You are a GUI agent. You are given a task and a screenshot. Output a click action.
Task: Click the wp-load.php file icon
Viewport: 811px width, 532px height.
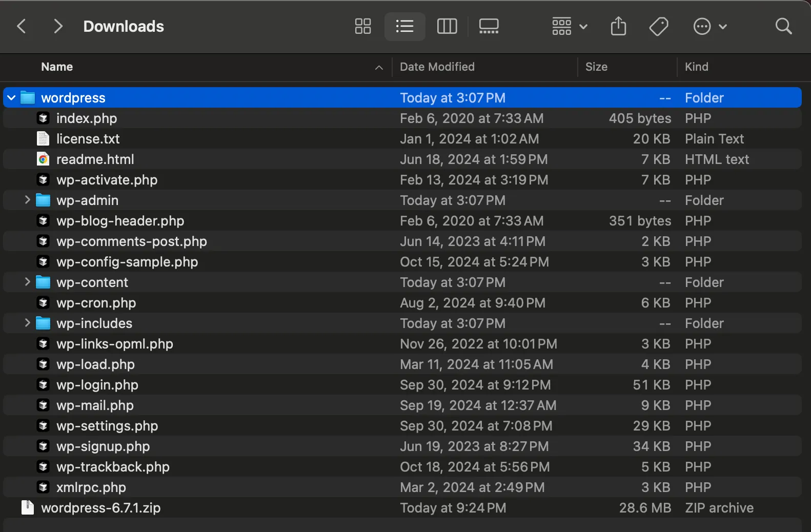43,364
